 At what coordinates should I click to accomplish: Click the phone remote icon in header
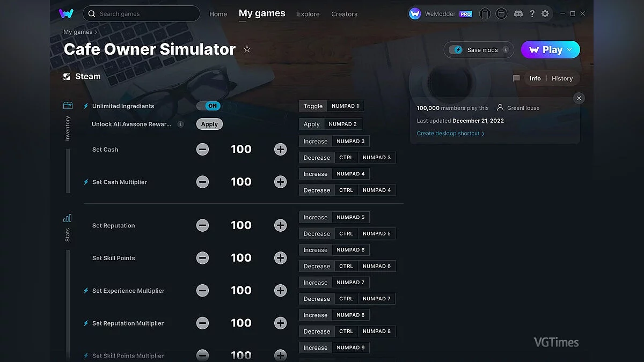[x=485, y=14]
